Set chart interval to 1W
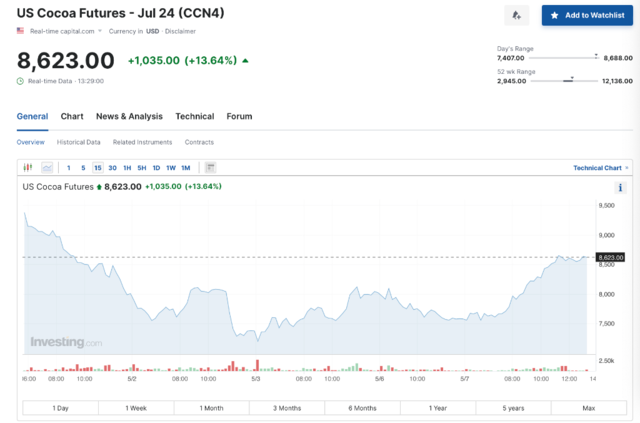 pos(171,167)
